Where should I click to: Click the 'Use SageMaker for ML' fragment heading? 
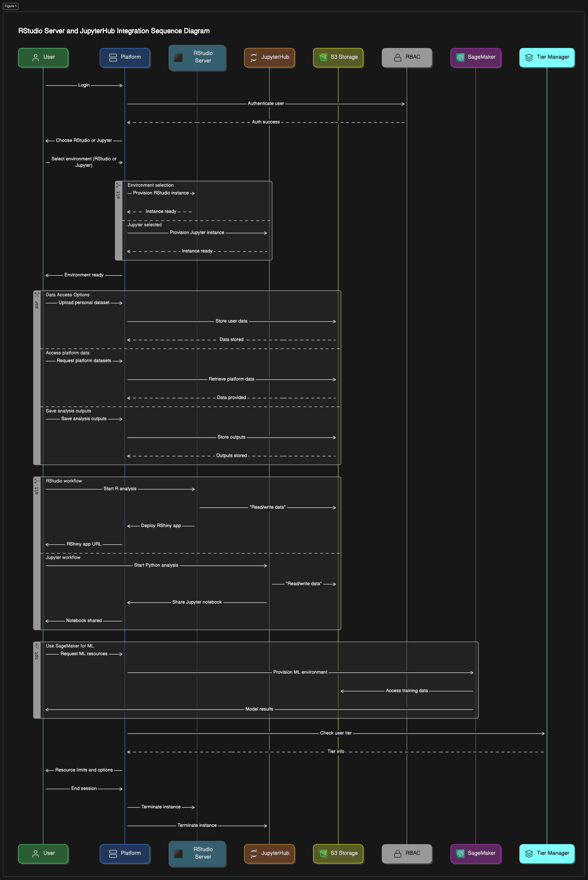tap(70, 646)
